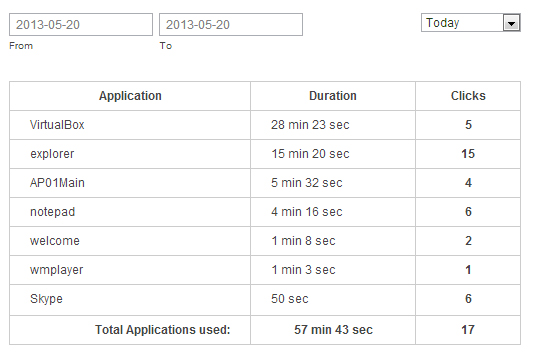Click the Total Applications used label
Image resolution: width=541 pixels, height=363 pixels.
163,330
